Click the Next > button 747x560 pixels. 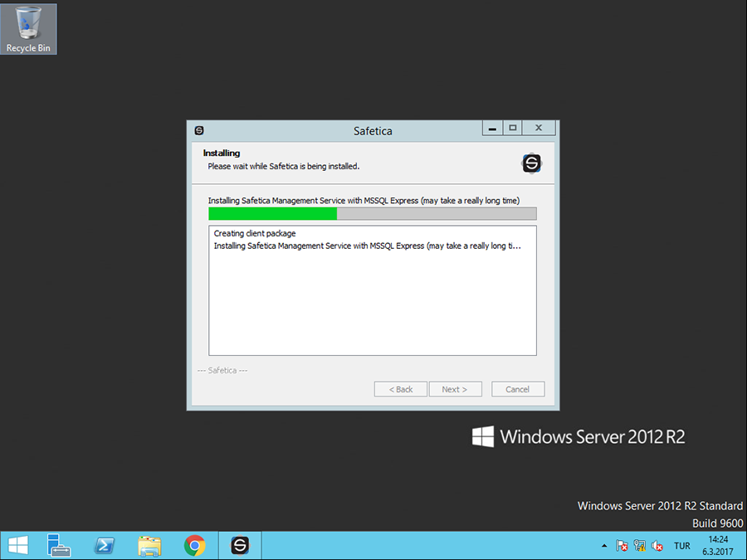pyautogui.click(x=455, y=389)
